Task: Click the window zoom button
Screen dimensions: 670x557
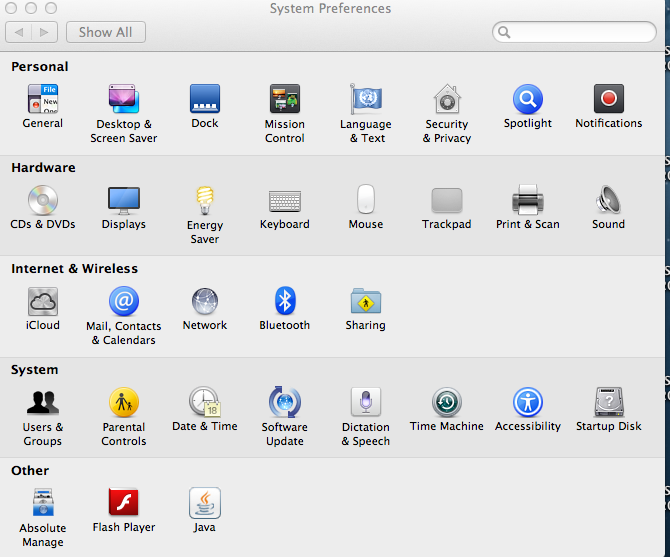Action: [x=51, y=8]
